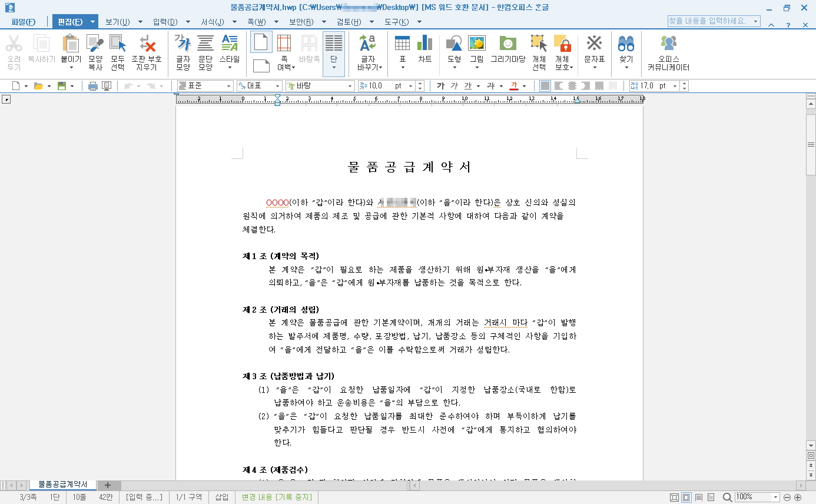This screenshot has width=816, height=504.
Task: Select the landscape page orientation icon
Action: tap(261, 65)
